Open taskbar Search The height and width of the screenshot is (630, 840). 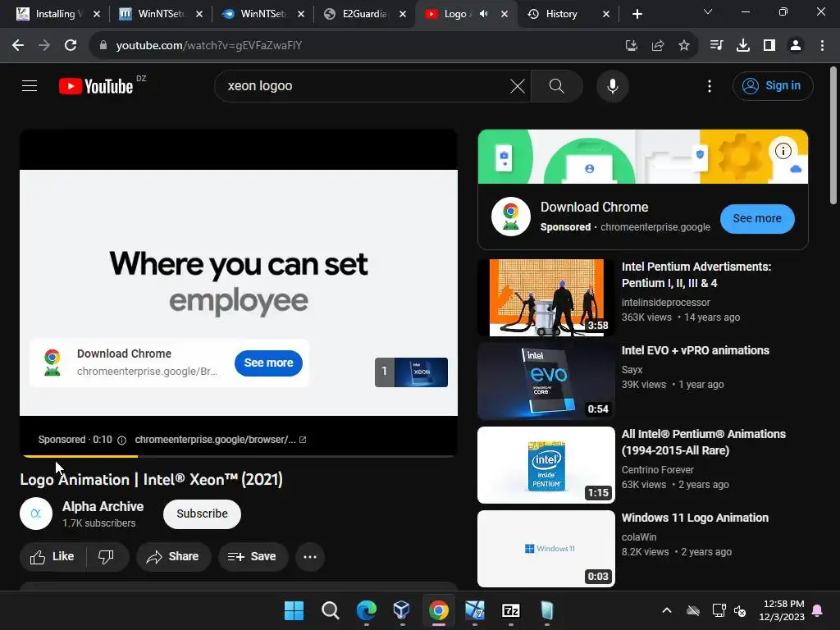330,610
